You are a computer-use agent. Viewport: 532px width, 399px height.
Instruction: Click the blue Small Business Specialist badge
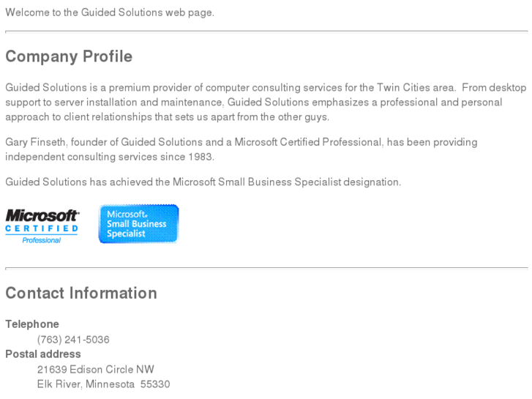point(138,223)
